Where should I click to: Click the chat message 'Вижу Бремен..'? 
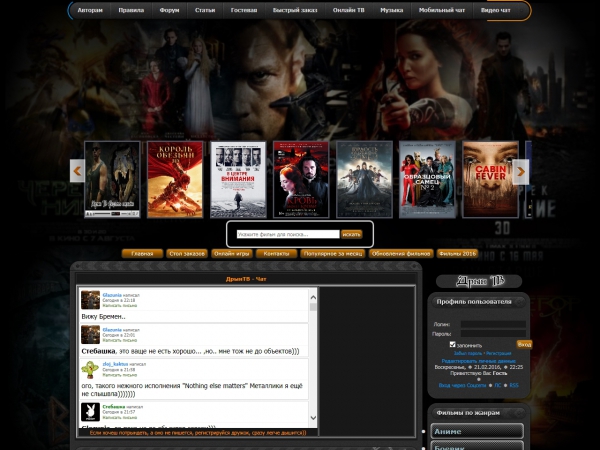[103, 316]
